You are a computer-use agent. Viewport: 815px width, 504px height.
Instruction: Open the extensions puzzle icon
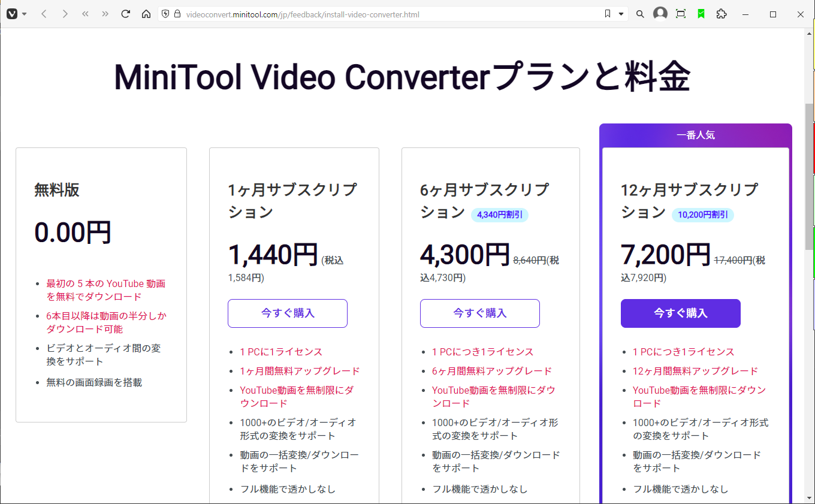click(722, 14)
